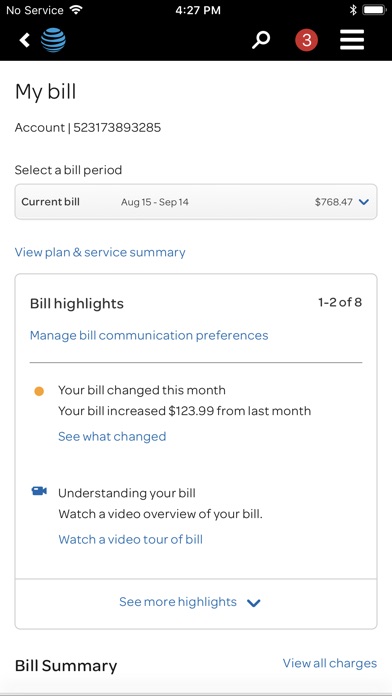The width and height of the screenshot is (392, 696).
Task: Open Watch a video tour of bill
Action: [131, 539]
